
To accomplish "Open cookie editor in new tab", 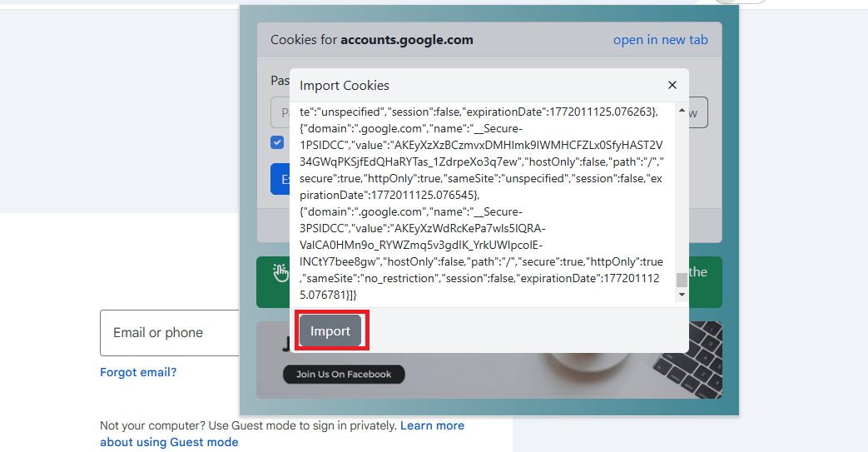I will pos(661,40).
